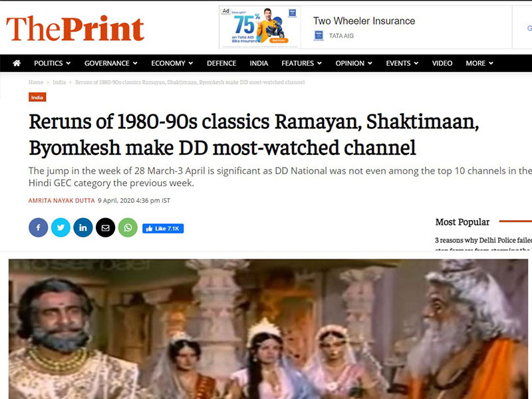
Task: Share article on WhatsApp
Action: tap(128, 227)
